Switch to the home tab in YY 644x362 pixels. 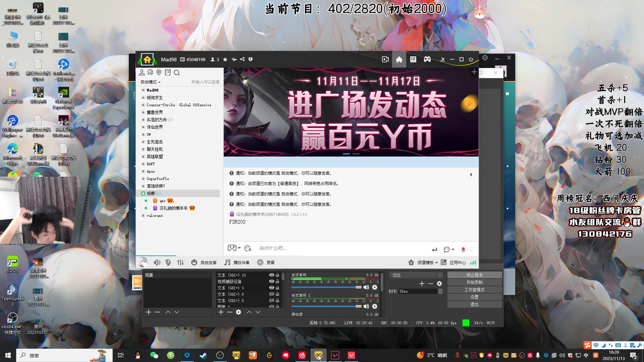[399, 59]
